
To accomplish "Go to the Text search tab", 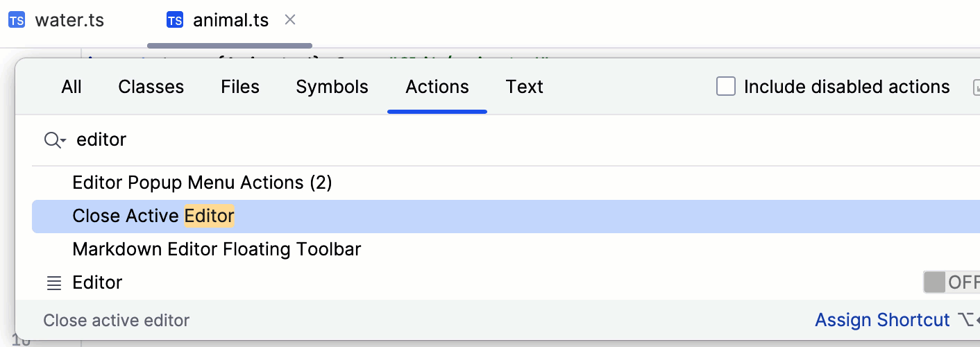I will tap(524, 87).
